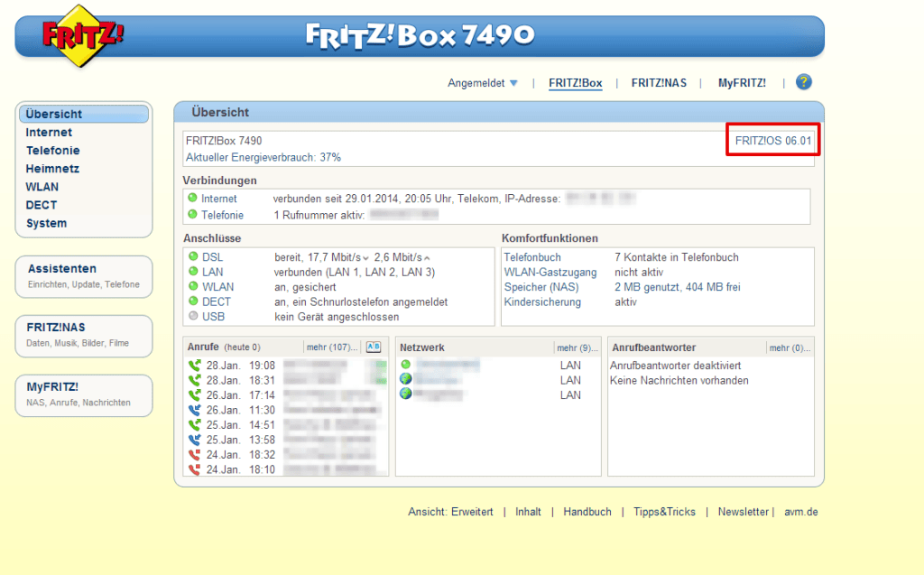Open FRITZ!NAS sidebar panel button
Image resolution: width=924 pixels, height=575 pixels.
point(84,336)
